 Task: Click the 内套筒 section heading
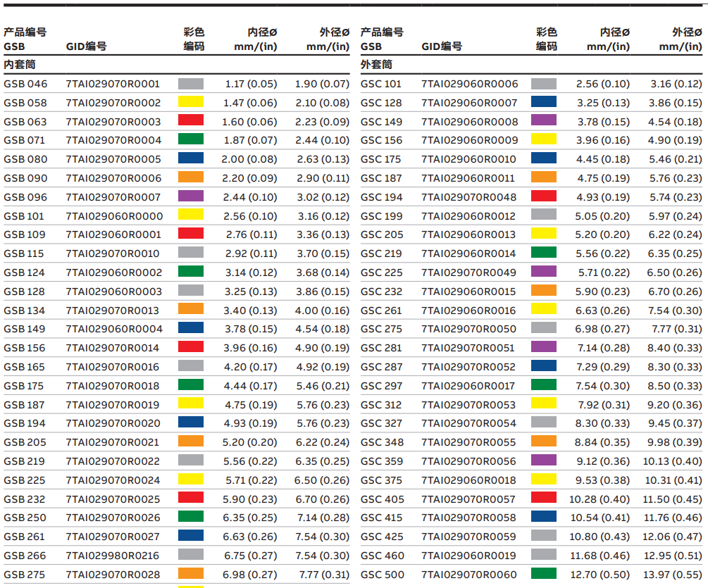coord(20,65)
